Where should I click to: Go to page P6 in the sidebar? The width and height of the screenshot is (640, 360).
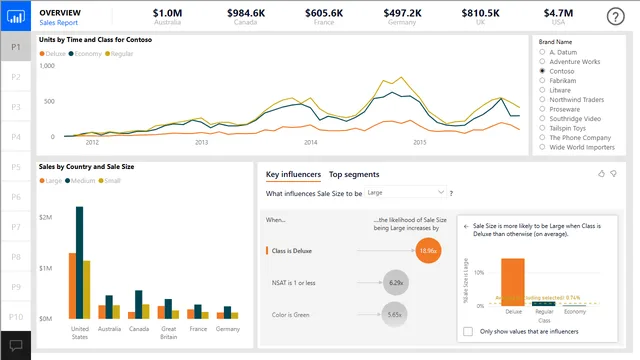(x=16, y=197)
